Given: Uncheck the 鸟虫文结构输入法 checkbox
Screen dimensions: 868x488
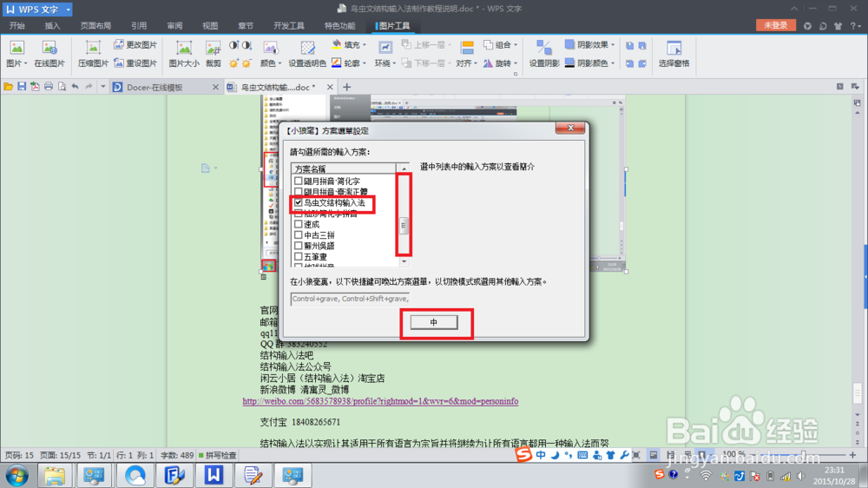Looking at the screenshot, I should coord(299,202).
